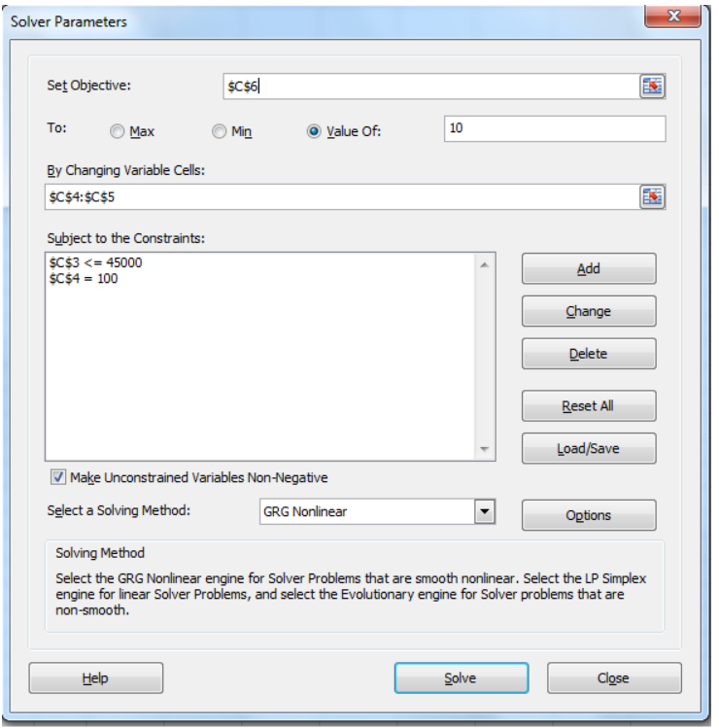Select the Value Of radio button

pos(314,131)
